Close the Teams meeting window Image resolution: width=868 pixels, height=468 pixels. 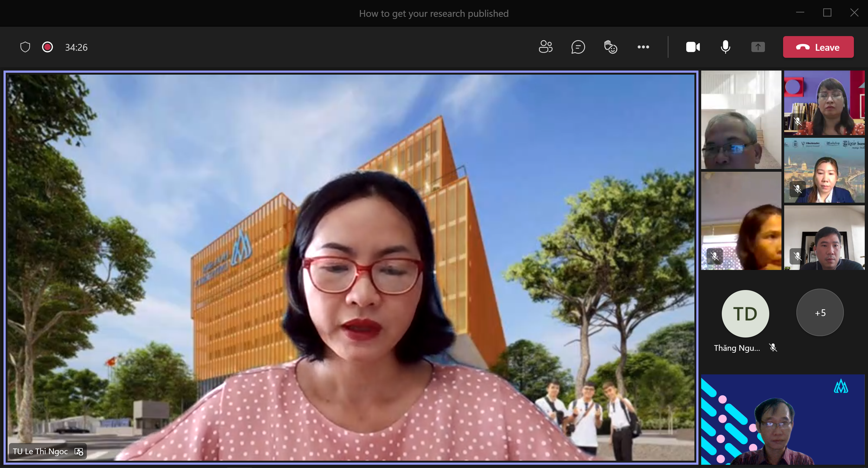click(x=854, y=13)
